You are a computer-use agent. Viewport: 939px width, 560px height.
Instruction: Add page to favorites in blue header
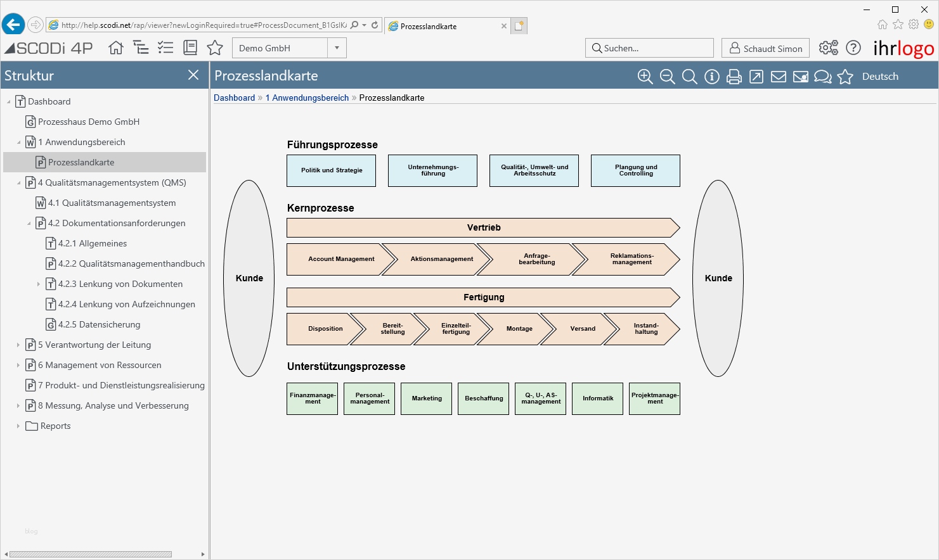tap(845, 77)
